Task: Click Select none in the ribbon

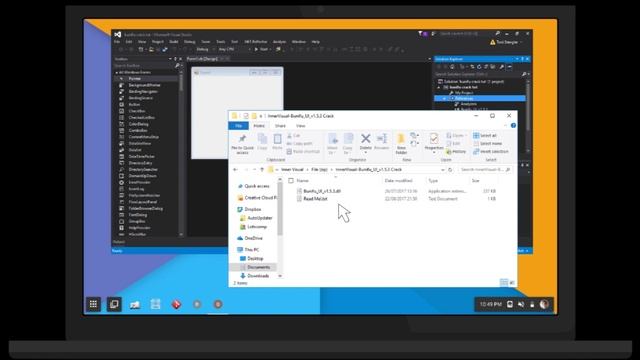Action: [x=487, y=144]
